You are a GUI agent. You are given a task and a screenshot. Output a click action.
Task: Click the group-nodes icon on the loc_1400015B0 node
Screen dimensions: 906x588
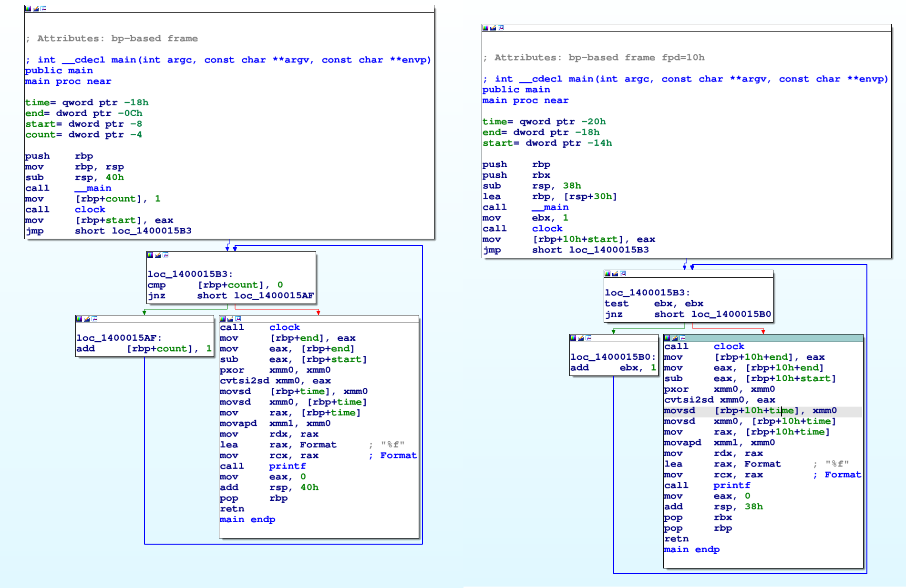[x=588, y=338]
